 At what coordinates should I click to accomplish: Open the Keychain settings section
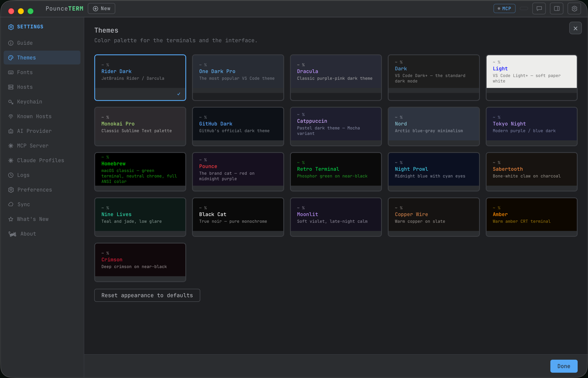pyautogui.click(x=42, y=102)
